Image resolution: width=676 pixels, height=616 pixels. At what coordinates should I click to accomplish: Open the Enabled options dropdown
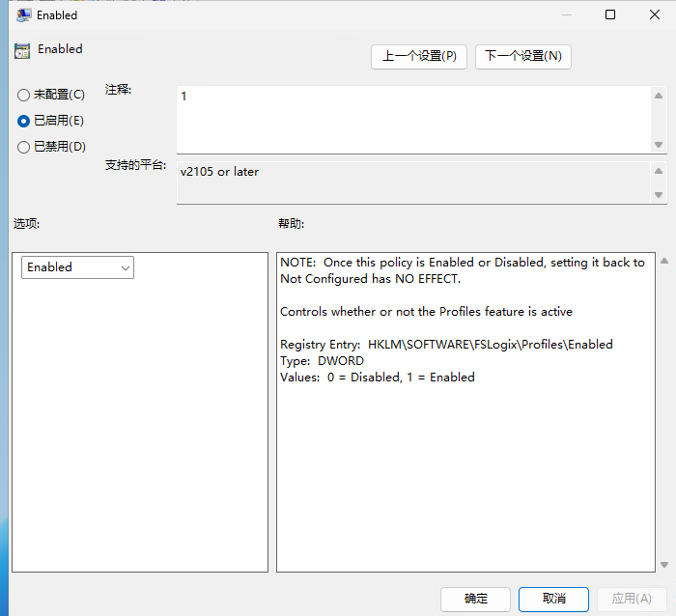77,267
